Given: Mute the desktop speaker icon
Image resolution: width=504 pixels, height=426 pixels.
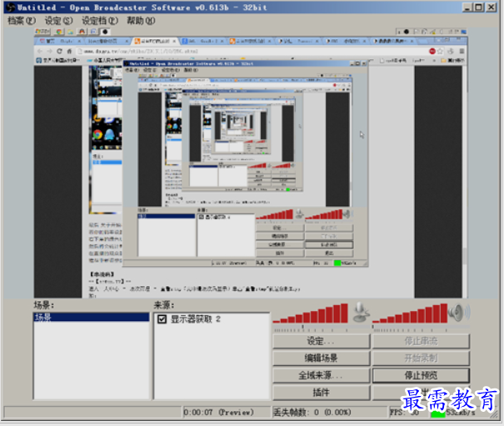Looking at the screenshot, I should click(459, 313).
